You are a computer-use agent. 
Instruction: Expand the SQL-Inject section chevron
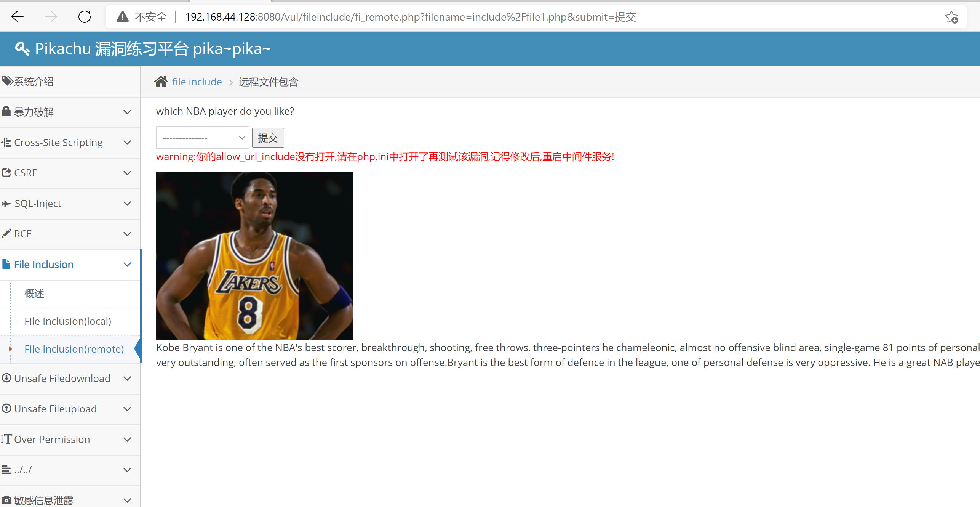(127, 204)
